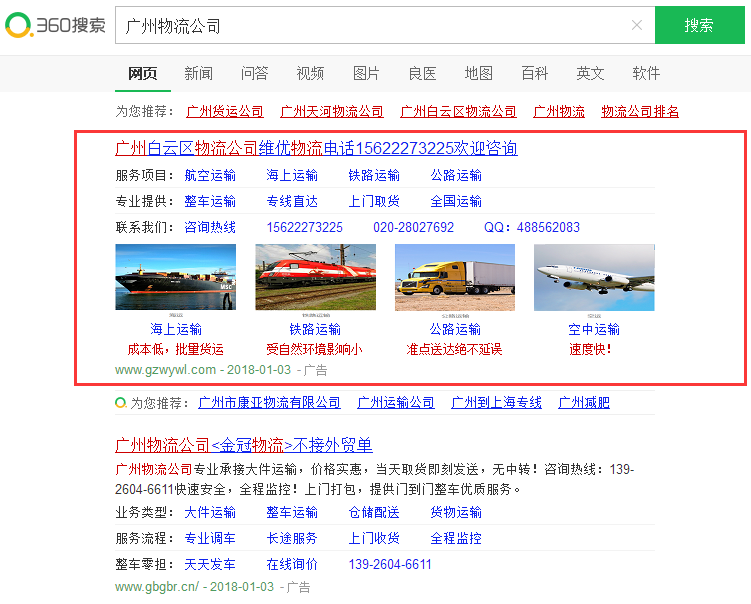
Task: Click the 专业调车 link
Action: pos(210,538)
